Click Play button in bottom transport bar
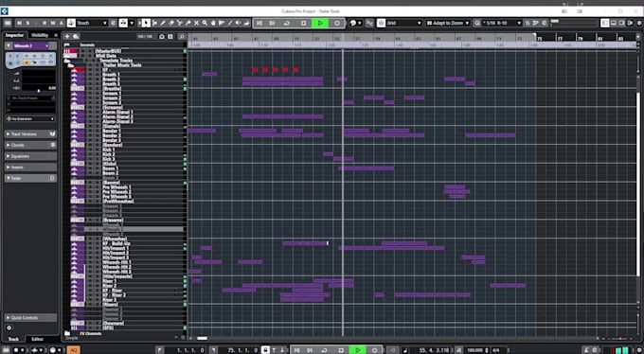644x354 pixels. (x=358, y=350)
